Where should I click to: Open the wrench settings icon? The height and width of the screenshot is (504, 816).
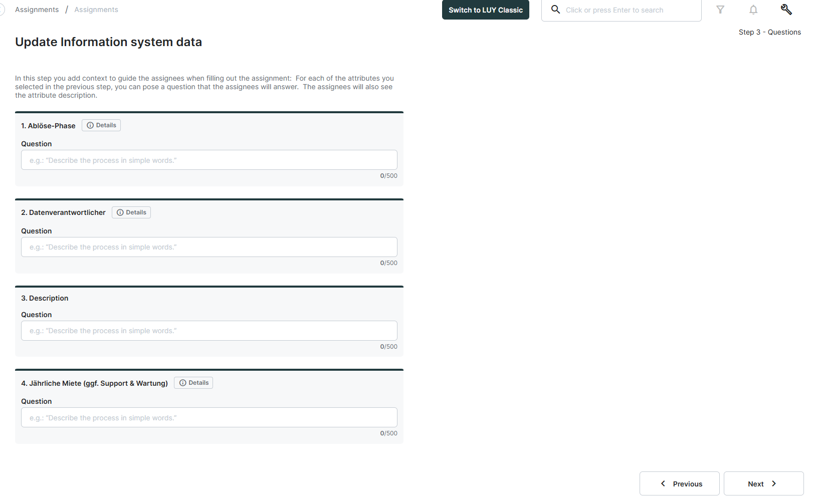786,10
